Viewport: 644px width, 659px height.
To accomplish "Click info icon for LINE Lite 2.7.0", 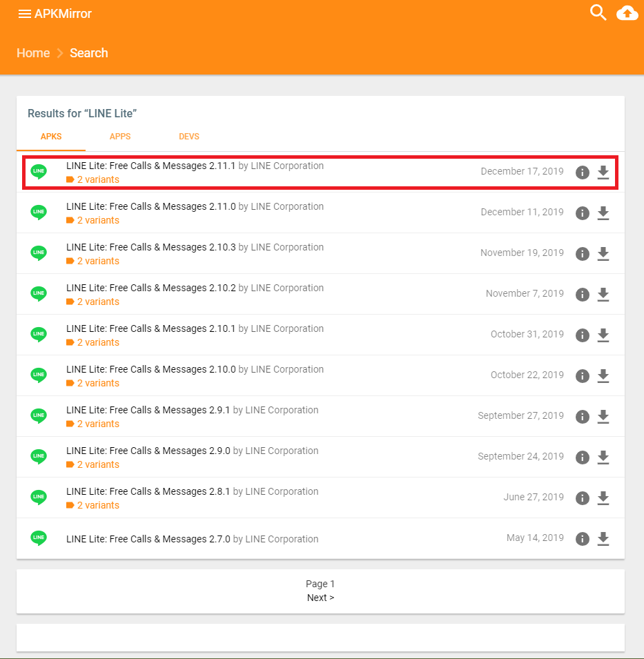I will coord(583,539).
